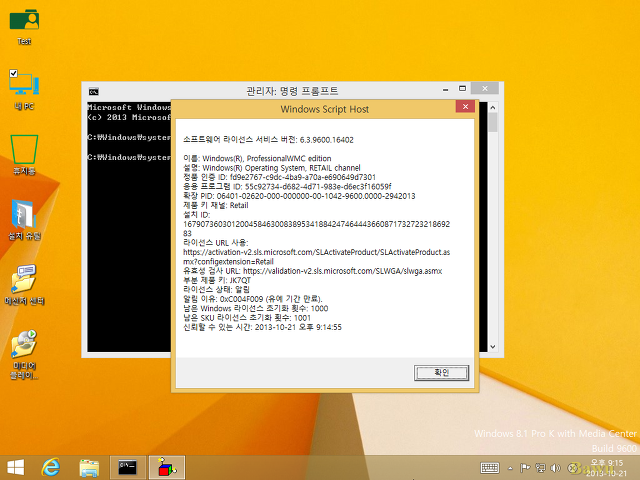
Task: Click the long 설치 ID number
Action: [x=316, y=229]
